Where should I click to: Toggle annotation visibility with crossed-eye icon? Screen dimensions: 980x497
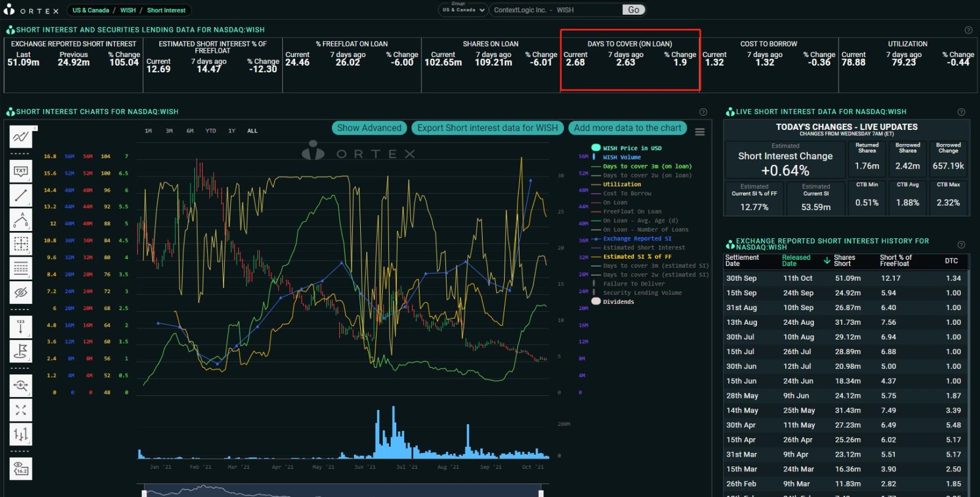pos(21,293)
